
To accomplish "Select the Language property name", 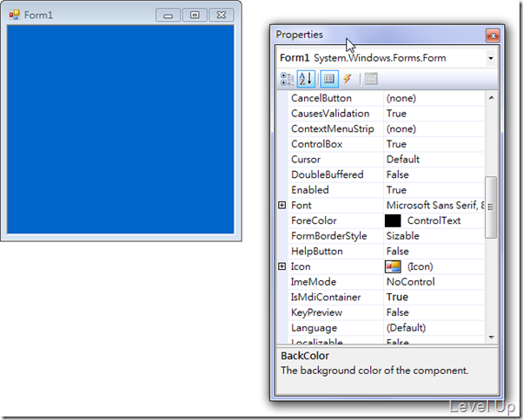I will pos(314,328).
